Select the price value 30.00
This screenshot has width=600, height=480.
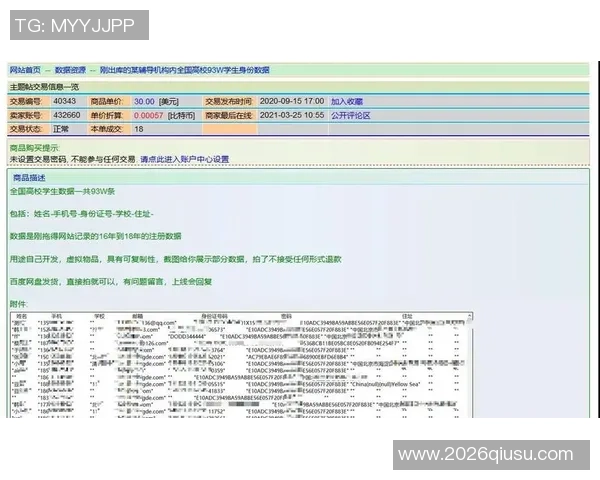[x=144, y=101]
